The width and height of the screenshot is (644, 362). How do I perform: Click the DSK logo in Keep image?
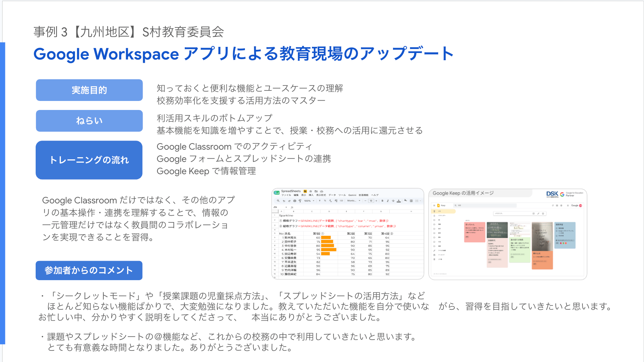[553, 194]
